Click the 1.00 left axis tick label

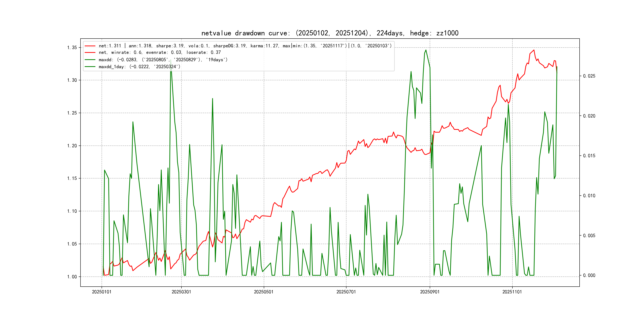pyautogui.click(x=72, y=277)
